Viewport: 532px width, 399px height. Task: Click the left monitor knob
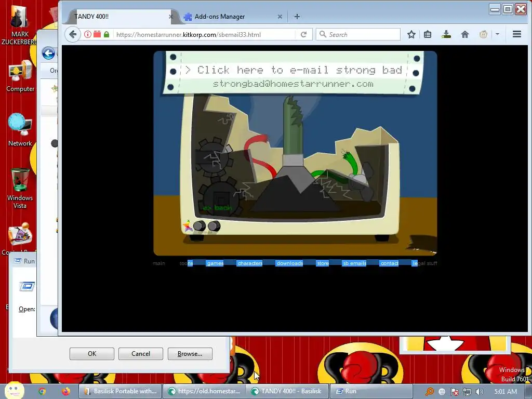click(199, 226)
